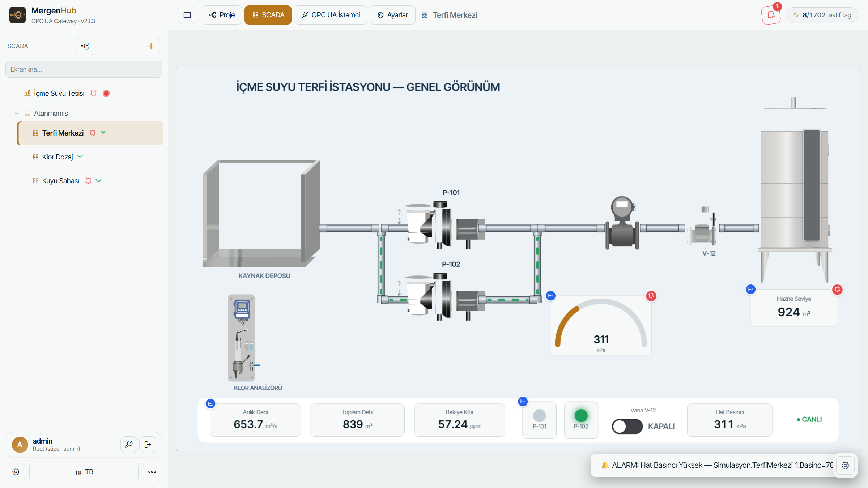Click the CANLI live status label
The image size is (868, 488).
click(x=809, y=419)
